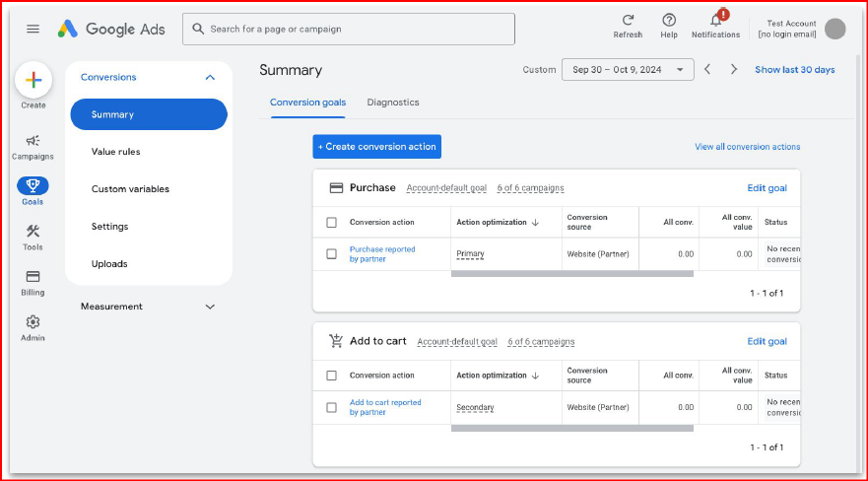Image resolution: width=868 pixels, height=481 pixels.
Task: Select Value rules in the Conversions menu
Action: [x=115, y=152]
